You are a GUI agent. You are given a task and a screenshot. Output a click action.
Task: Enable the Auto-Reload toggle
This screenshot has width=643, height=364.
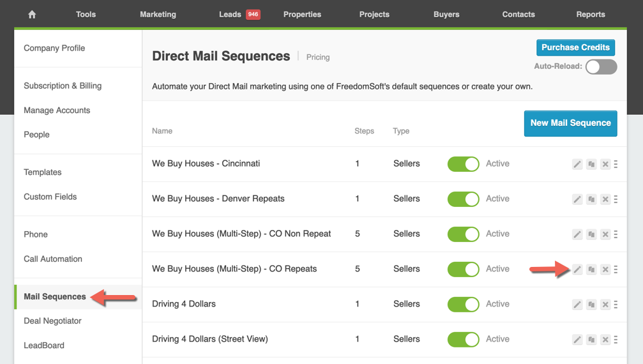(601, 66)
